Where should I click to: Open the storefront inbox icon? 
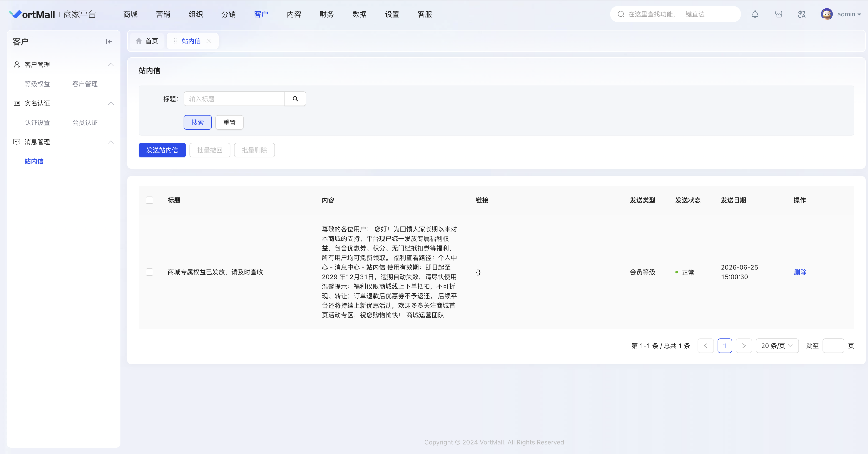point(778,14)
